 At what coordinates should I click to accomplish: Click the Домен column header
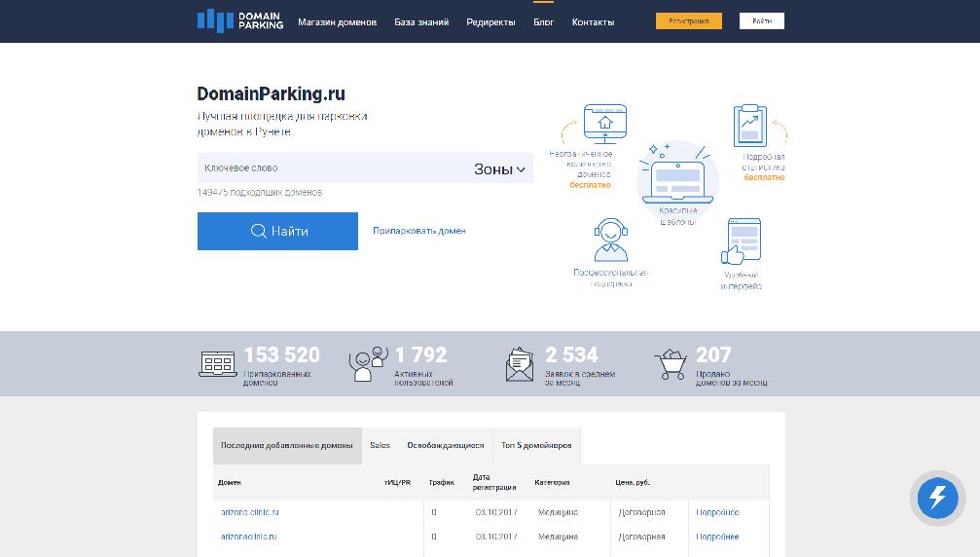coord(230,483)
